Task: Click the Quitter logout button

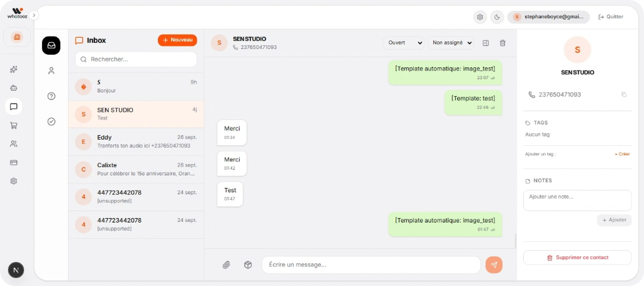Action: (611, 17)
